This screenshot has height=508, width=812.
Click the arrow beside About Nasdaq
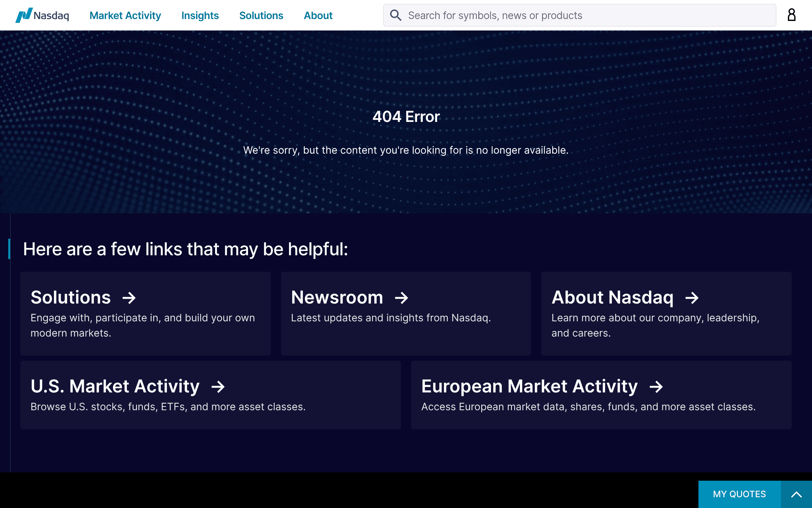(x=692, y=298)
